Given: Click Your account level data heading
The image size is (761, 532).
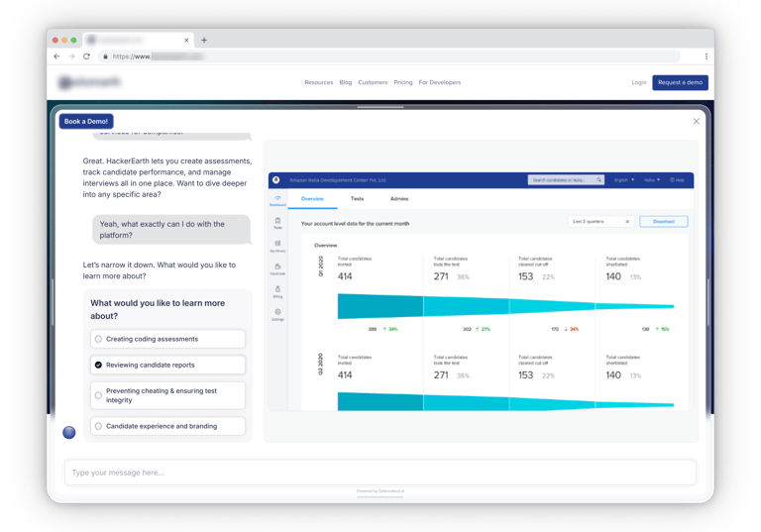Looking at the screenshot, I should [355, 224].
